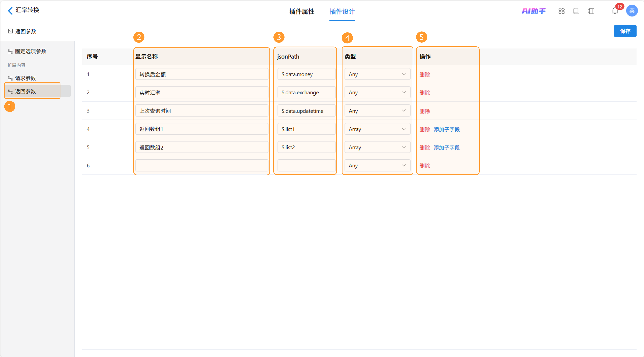Switch to the 插件属性 tab
This screenshot has height=357, width=644.
[302, 12]
